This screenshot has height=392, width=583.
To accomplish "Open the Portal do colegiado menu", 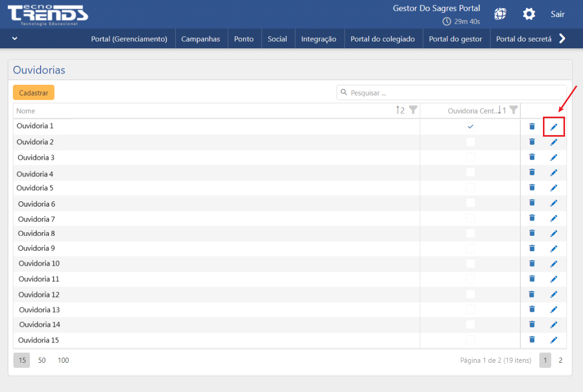I will [x=383, y=39].
